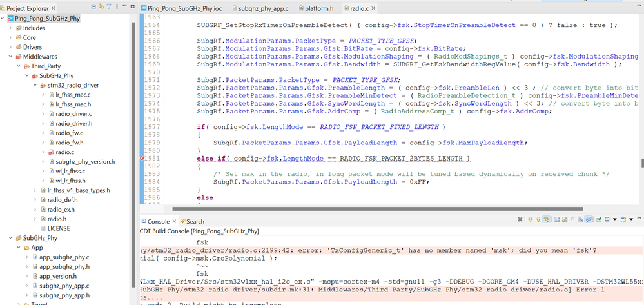Jump to next error in console
Viewport: 644px width, 305px height.
click(531, 219)
